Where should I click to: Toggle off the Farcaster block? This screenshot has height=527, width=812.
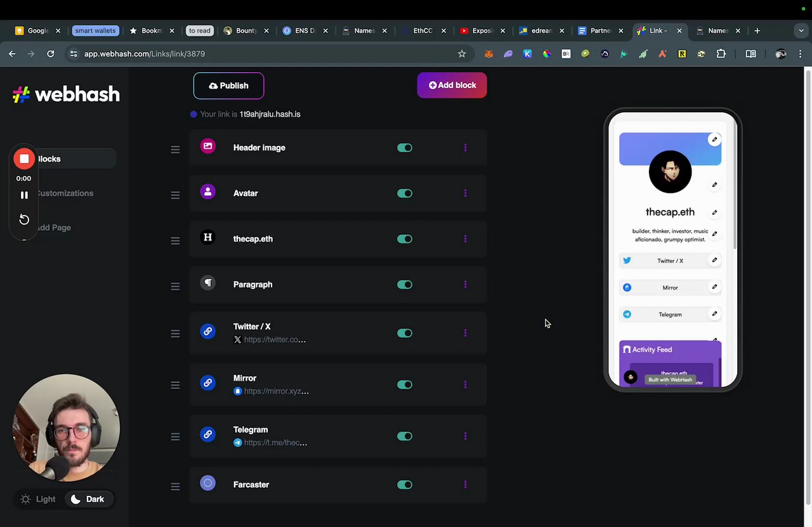[x=405, y=485]
